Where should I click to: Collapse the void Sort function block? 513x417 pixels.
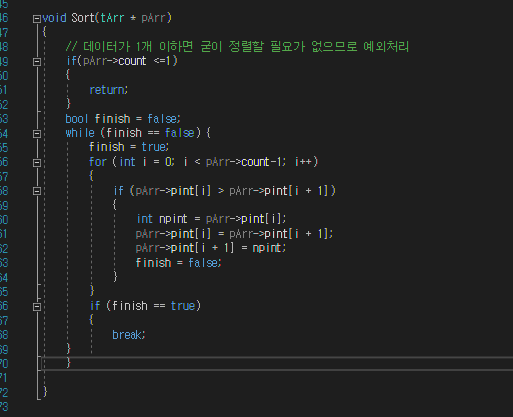click(x=37, y=19)
